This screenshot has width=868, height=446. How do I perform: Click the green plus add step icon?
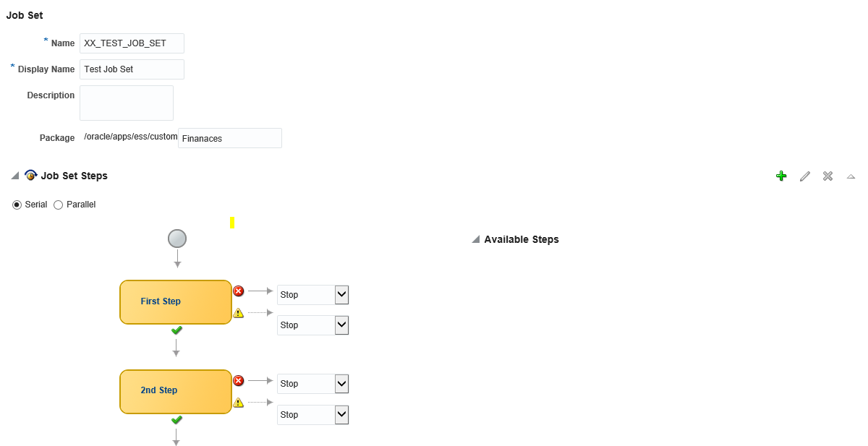(x=781, y=176)
